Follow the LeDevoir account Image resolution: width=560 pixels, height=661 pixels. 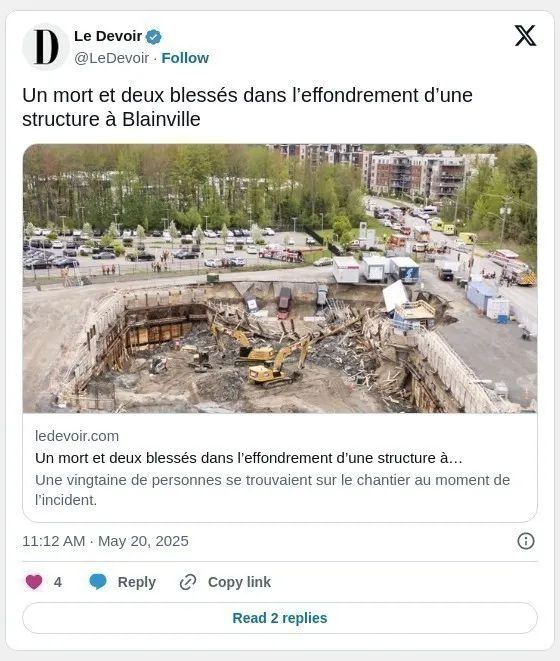click(x=185, y=58)
